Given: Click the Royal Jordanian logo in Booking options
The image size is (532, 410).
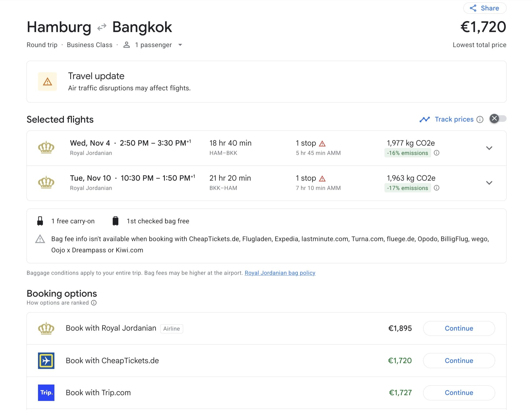Looking at the screenshot, I should click(x=46, y=328).
